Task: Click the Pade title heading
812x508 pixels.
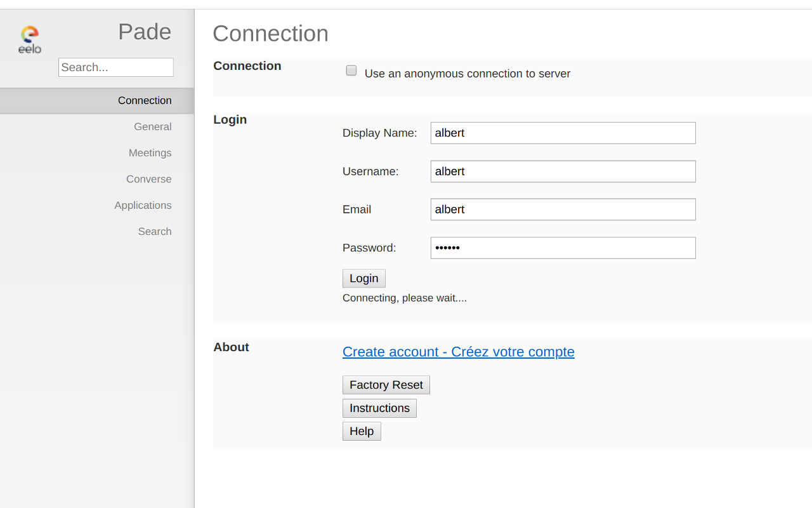Action: (x=144, y=31)
